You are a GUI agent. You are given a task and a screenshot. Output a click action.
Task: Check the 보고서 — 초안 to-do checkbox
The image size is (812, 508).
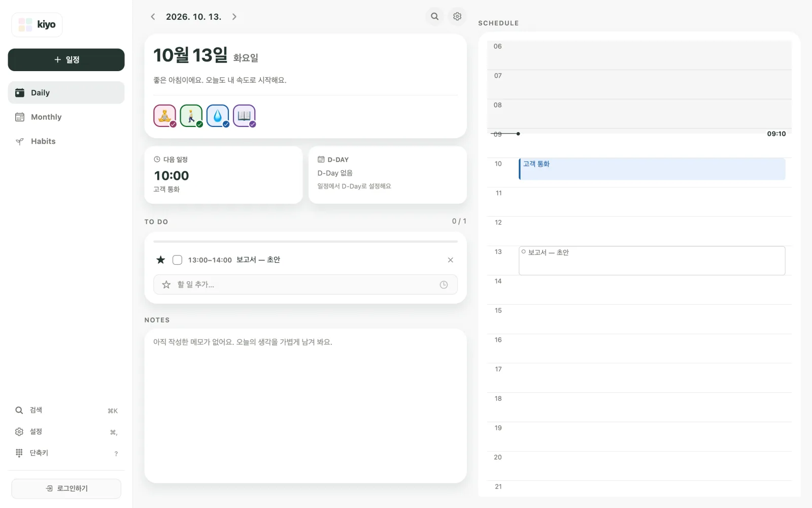click(177, 260)
